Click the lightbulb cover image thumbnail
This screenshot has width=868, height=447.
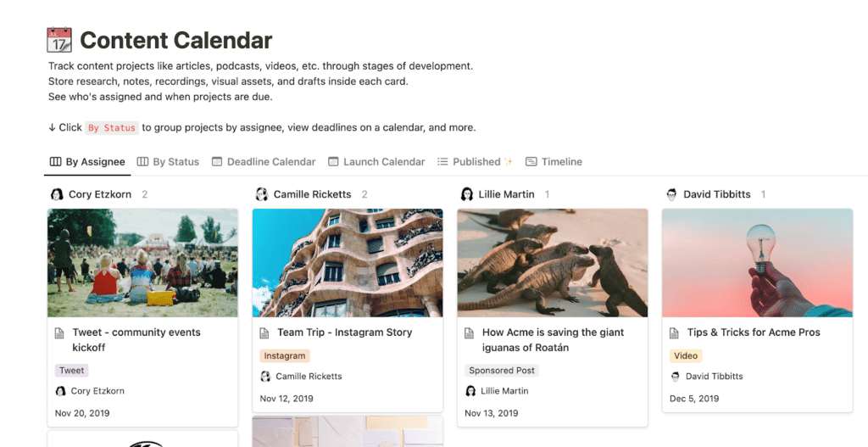click(x=757, y=262)
